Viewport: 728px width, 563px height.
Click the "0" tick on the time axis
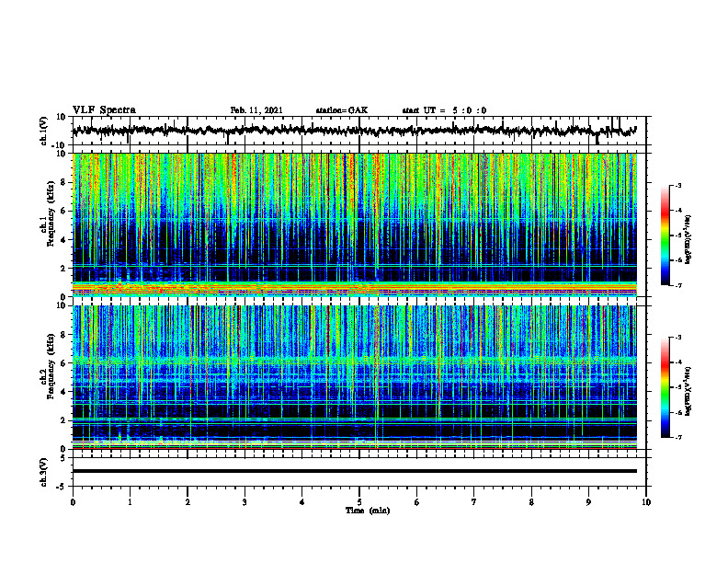(73, 502)
